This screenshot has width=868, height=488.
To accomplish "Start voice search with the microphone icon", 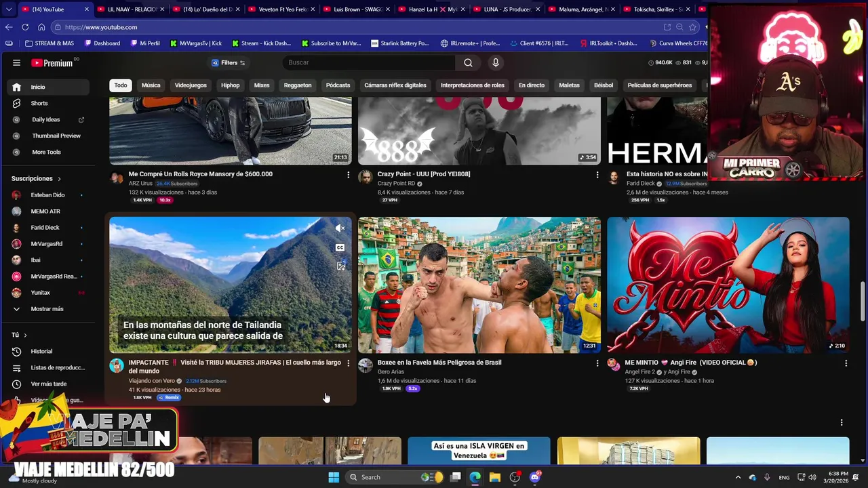I will pos(496,62).
